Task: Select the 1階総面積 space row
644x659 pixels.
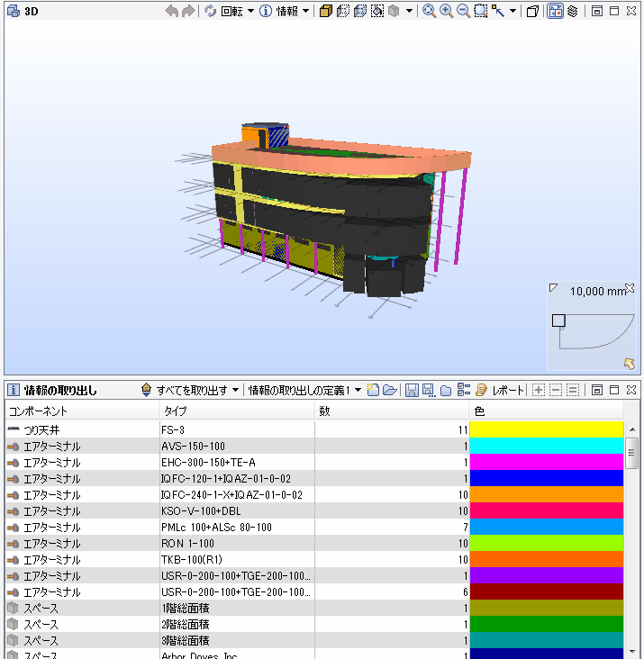Action: [x=314, y=609]
